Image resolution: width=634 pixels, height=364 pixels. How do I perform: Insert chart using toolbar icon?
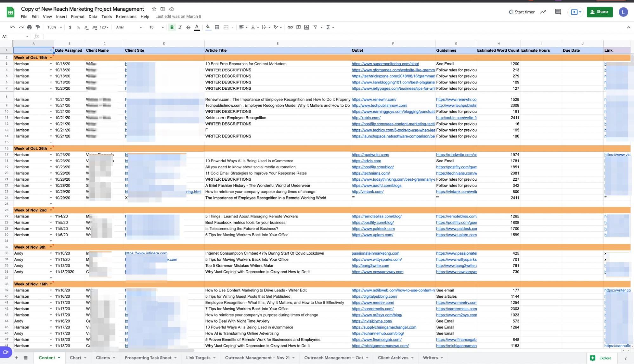(x=307, y=27)
